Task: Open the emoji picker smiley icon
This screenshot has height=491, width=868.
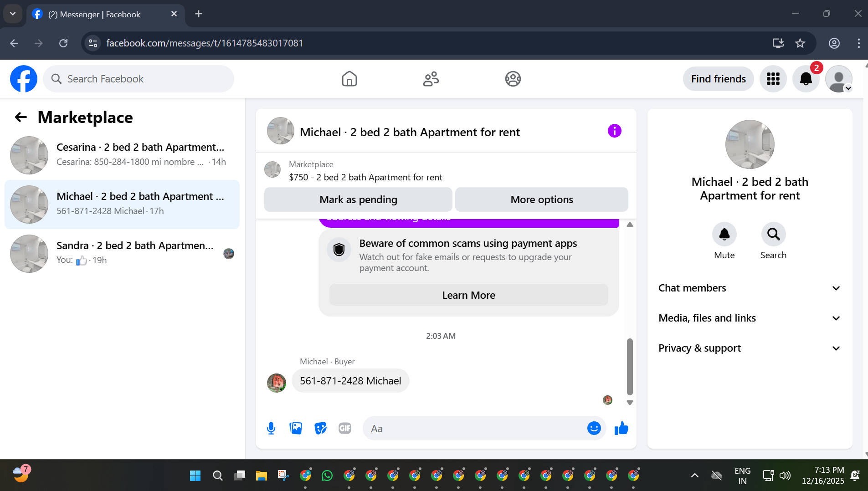Action: click(594, 428)
